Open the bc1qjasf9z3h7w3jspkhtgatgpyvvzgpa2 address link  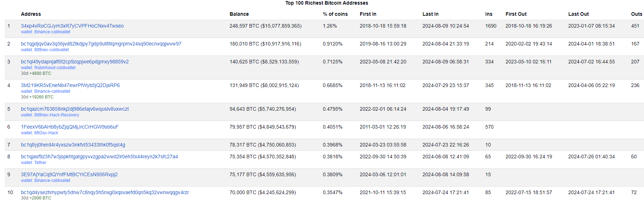coord(99,157)
